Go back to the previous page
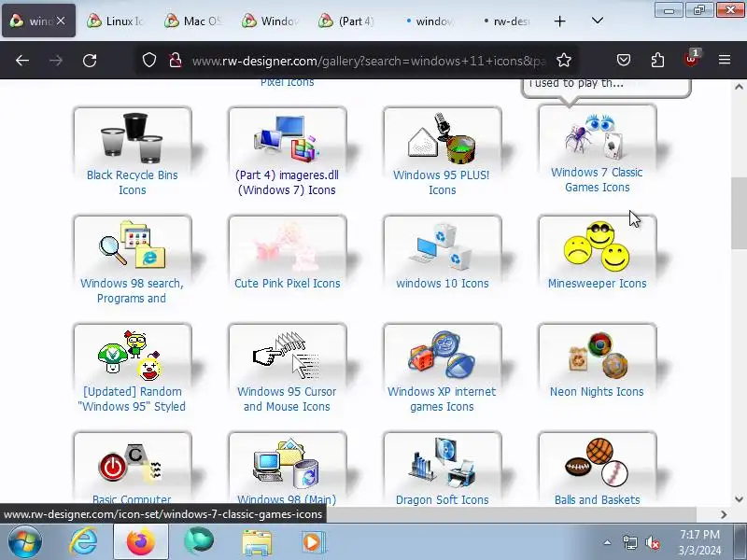This screenshot has height=560, width=747. 21,61
